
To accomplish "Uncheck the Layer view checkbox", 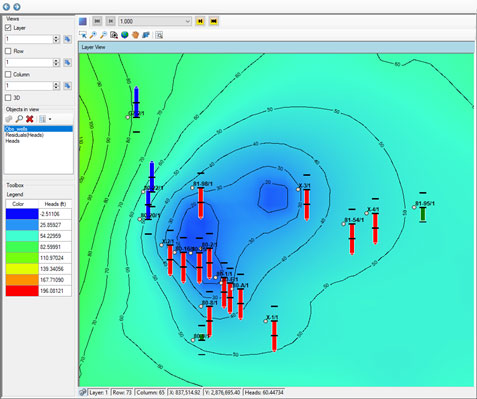I will (8, 28).
